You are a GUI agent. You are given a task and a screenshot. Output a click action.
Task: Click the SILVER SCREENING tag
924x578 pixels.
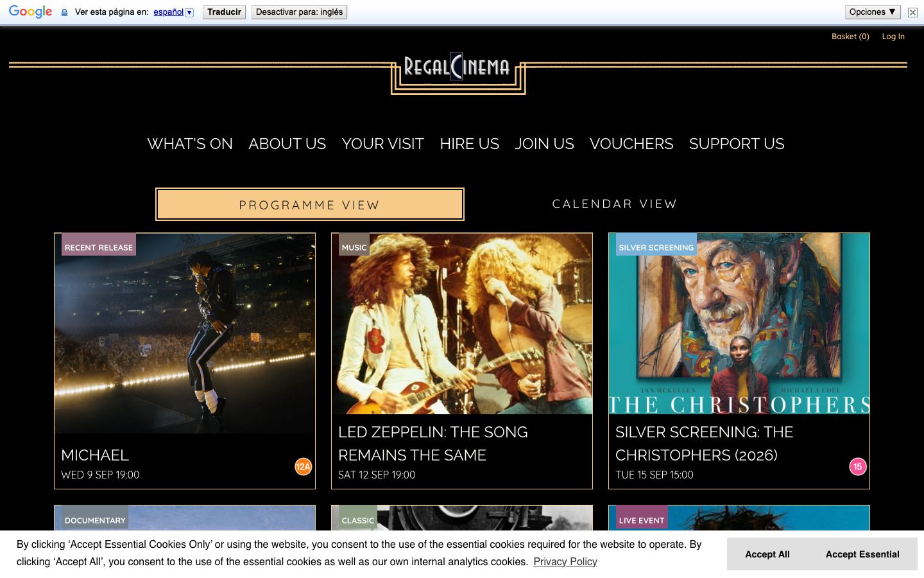(656, 245)
